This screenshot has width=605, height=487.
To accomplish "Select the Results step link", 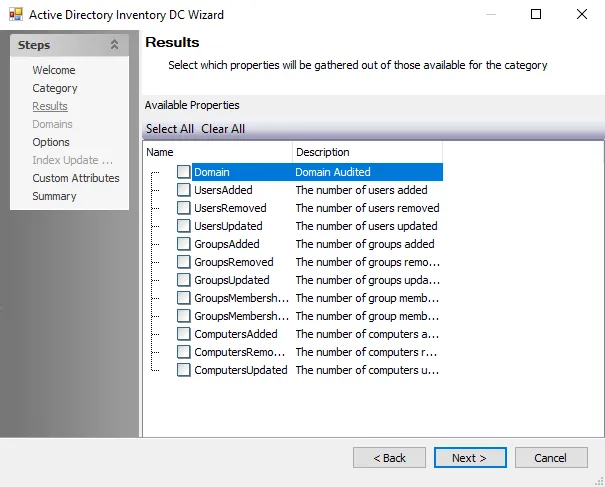I will point(50,106).
